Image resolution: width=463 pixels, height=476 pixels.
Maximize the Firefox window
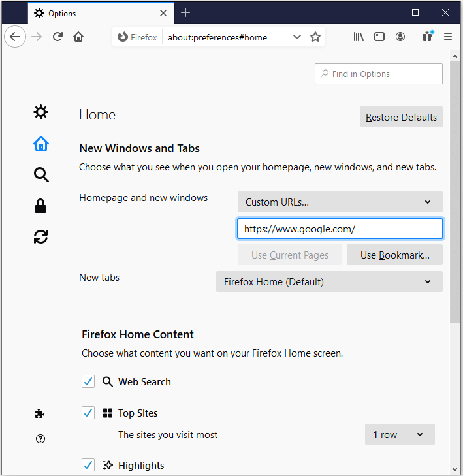[415, 12]
